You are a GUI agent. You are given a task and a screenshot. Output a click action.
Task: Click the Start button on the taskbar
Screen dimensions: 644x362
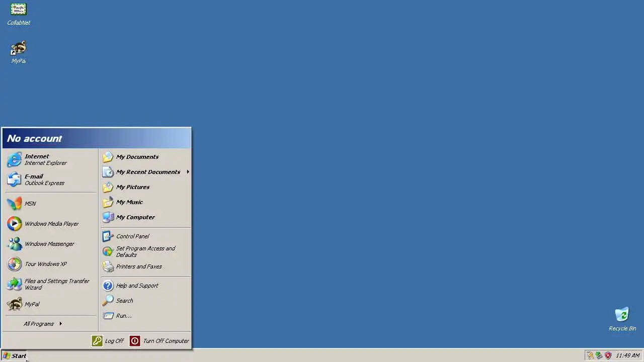point(14,356)
